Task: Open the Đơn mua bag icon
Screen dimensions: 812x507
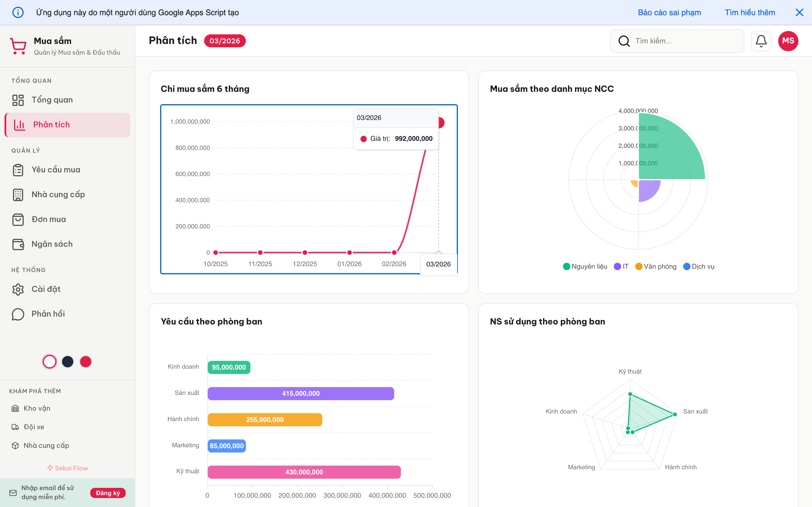Action: [18, 219]
